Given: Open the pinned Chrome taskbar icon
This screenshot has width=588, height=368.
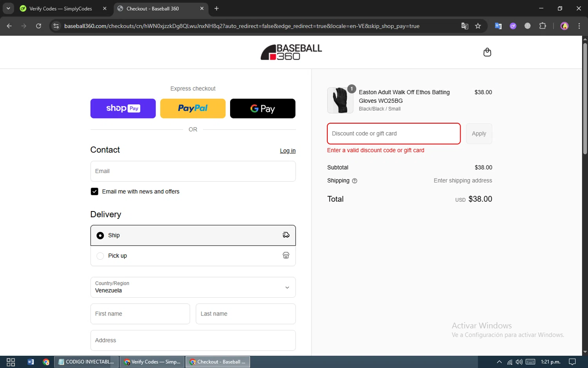Looking at the screenshot, I should pos(46,362).
